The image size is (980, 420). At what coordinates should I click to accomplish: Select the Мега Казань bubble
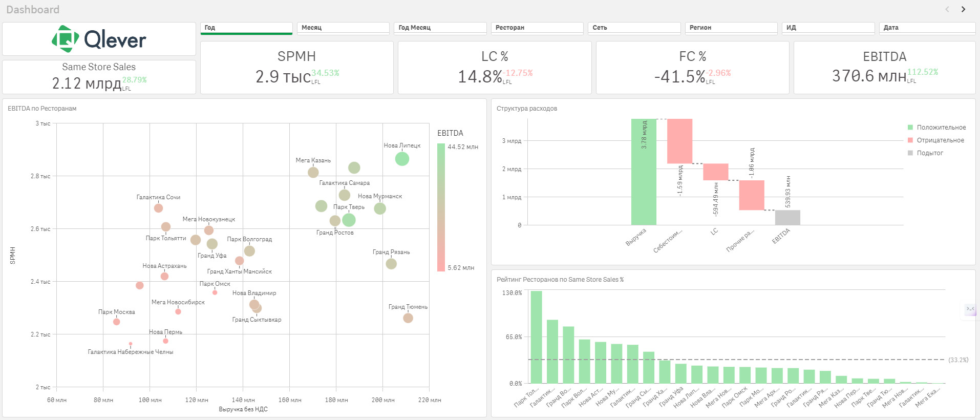tap(313, 173)
